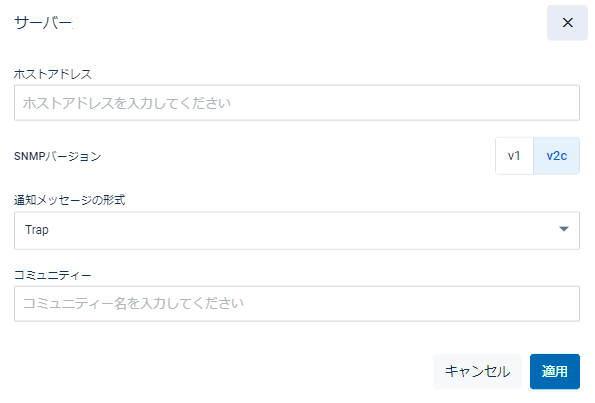Image resolution: width=595 pixels, height=403 pixels.
Task: Click the ホストアドレス field label
Action: tap(53, 74)
